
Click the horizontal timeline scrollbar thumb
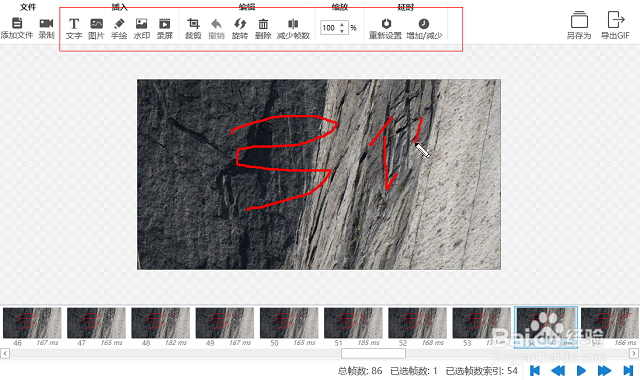(x=373, y=353)
